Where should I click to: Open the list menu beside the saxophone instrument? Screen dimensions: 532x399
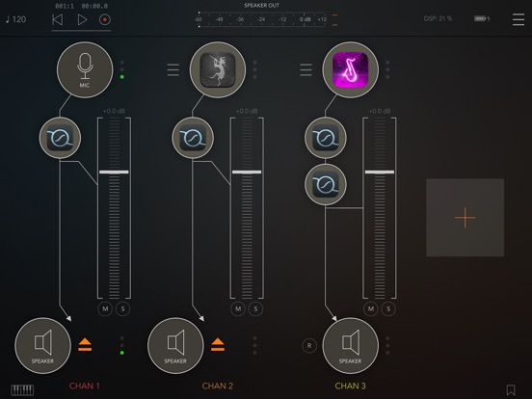point(306,70)
